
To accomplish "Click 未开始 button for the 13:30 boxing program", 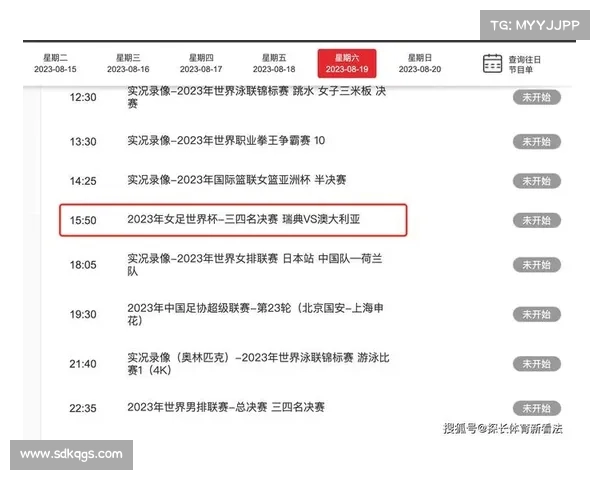I will point(537,142).
